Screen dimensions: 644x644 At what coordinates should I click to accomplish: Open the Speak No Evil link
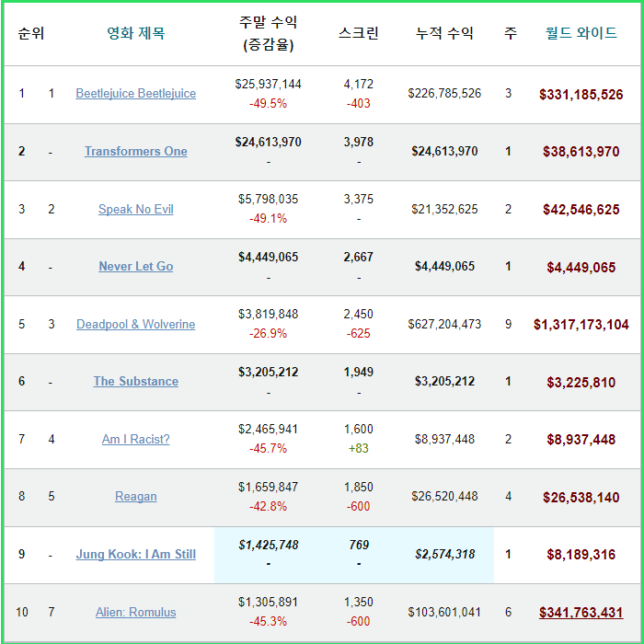coord(136,209)
